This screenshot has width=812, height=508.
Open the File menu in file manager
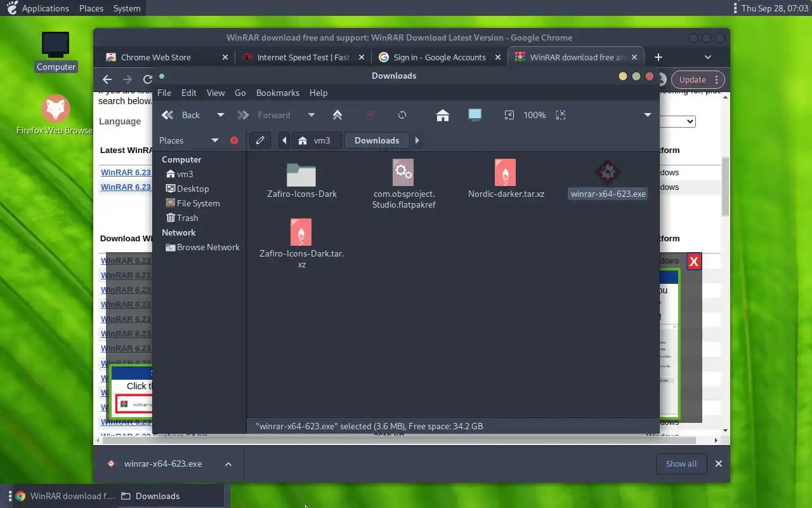pyautogui.click(x=164, y=93)
